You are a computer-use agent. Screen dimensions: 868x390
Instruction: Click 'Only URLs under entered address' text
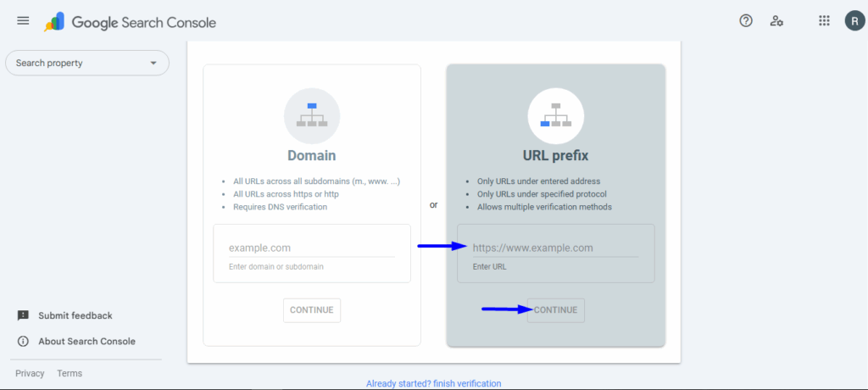[x=538, y=181]
